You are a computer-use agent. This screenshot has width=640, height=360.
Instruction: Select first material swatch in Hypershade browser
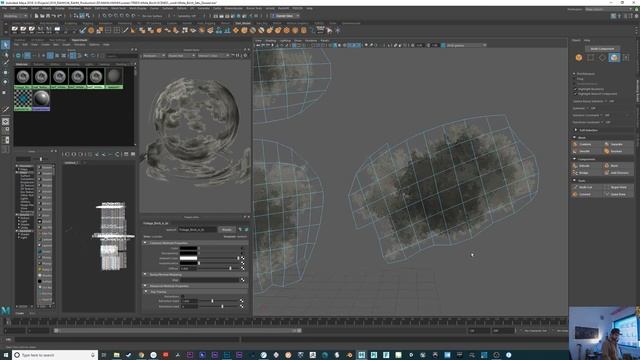[23, 76]
